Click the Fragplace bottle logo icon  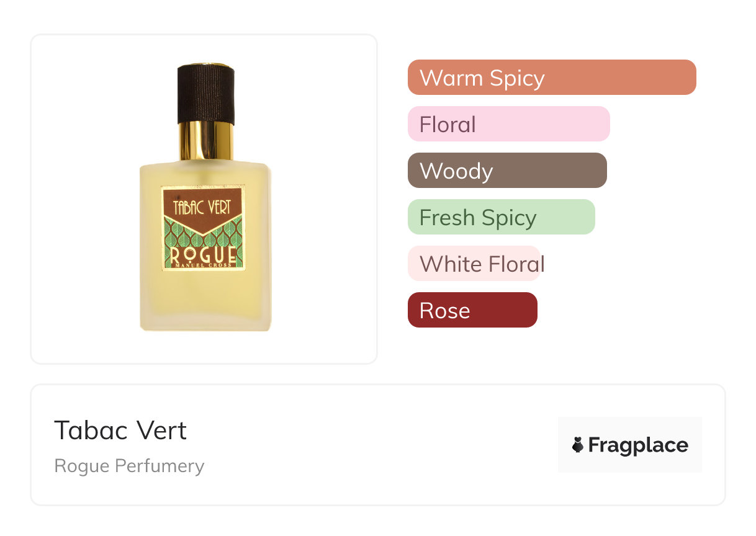coord(578,445)
